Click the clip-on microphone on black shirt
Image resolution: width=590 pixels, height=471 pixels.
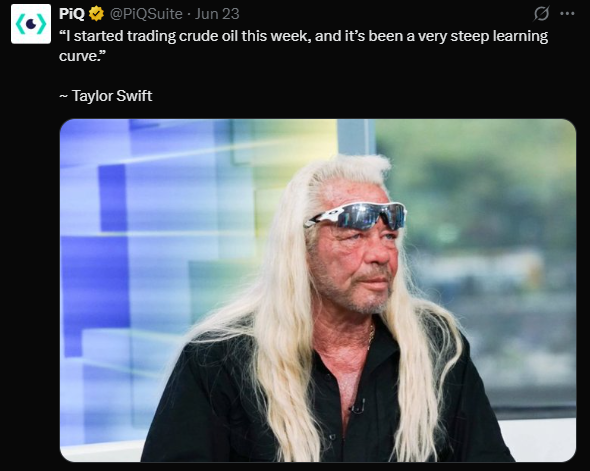[x=357, y=407]
